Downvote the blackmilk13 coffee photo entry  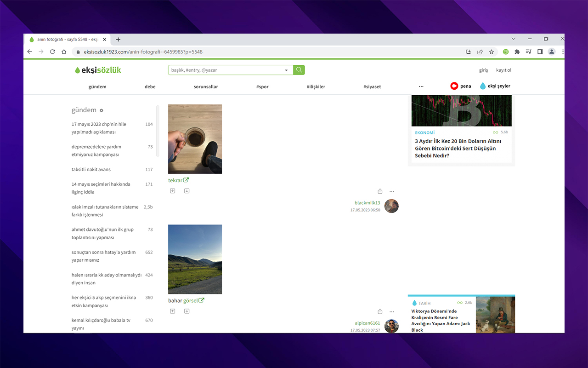pyautogui.click(x=187, y=191)
